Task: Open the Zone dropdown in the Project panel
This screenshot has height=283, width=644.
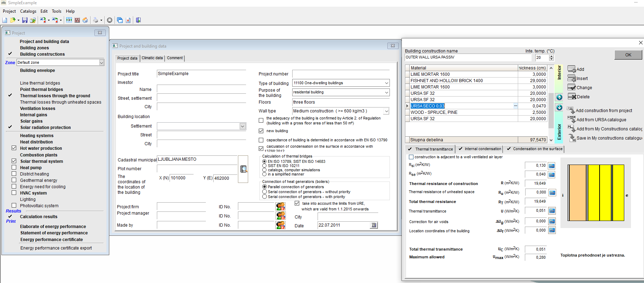Action: (x=102, y=62)
